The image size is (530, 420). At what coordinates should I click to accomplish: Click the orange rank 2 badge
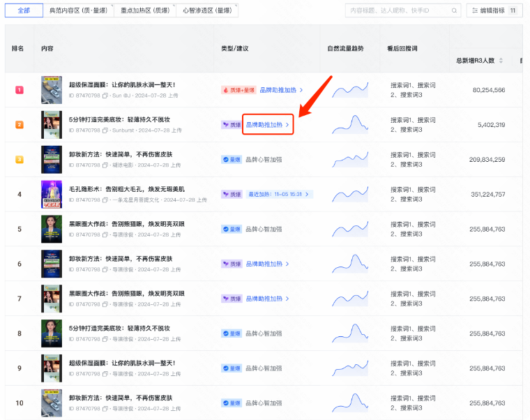(20, 125)
